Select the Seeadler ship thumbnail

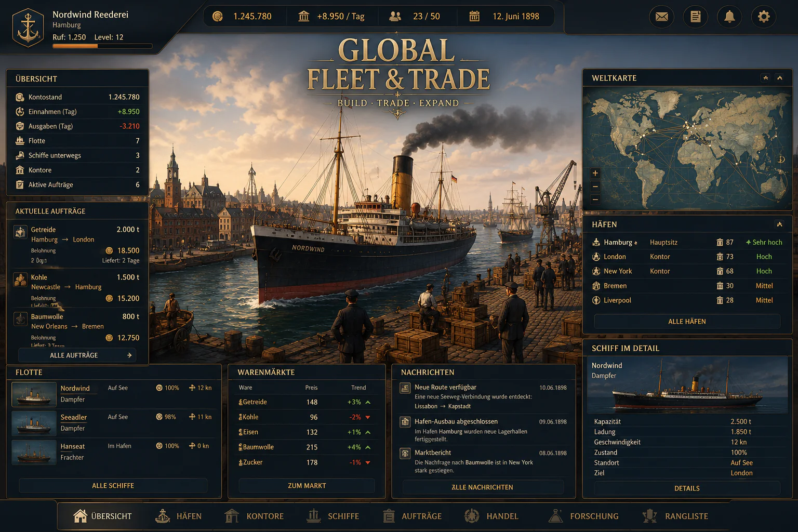tap(34, 423)
